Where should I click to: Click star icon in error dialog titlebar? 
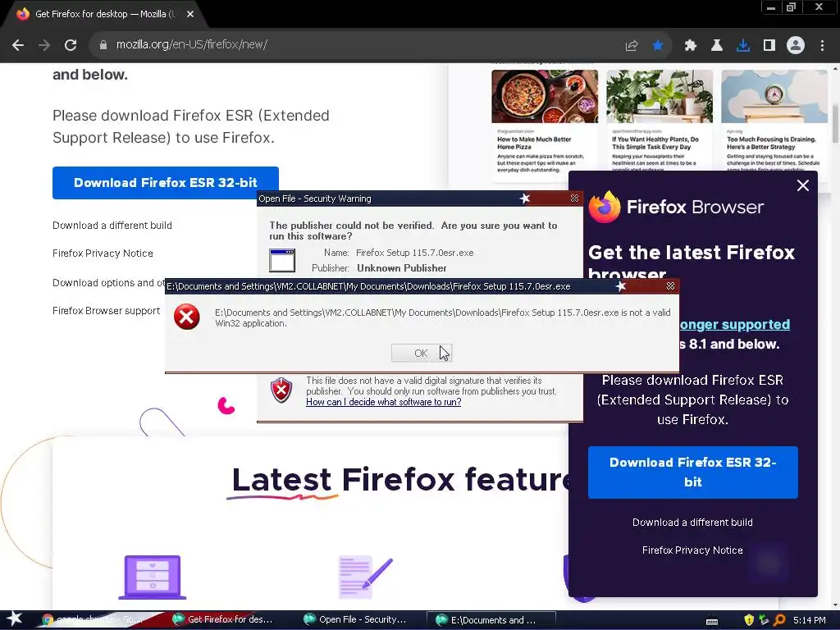coord(621,286)
